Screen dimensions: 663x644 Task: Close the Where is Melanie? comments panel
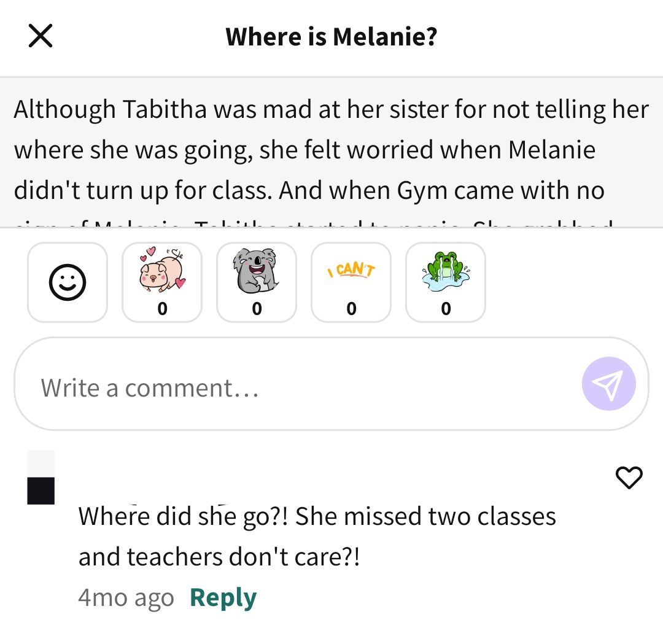coord(41,36)
